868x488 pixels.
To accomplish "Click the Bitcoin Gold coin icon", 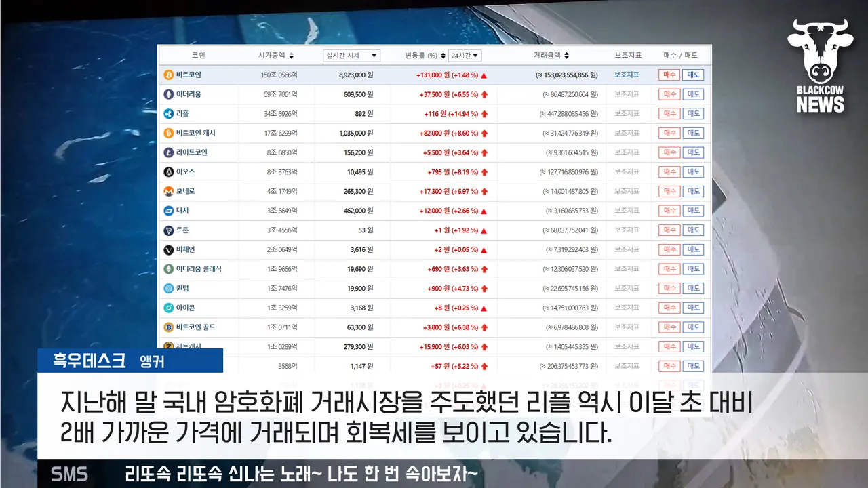I will click(x=169, y=327).
